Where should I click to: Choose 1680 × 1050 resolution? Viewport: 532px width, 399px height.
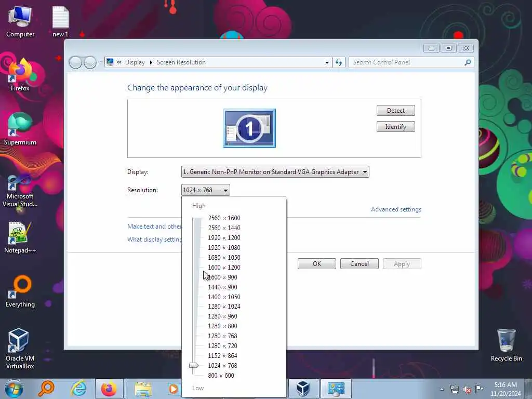point(224,258)
